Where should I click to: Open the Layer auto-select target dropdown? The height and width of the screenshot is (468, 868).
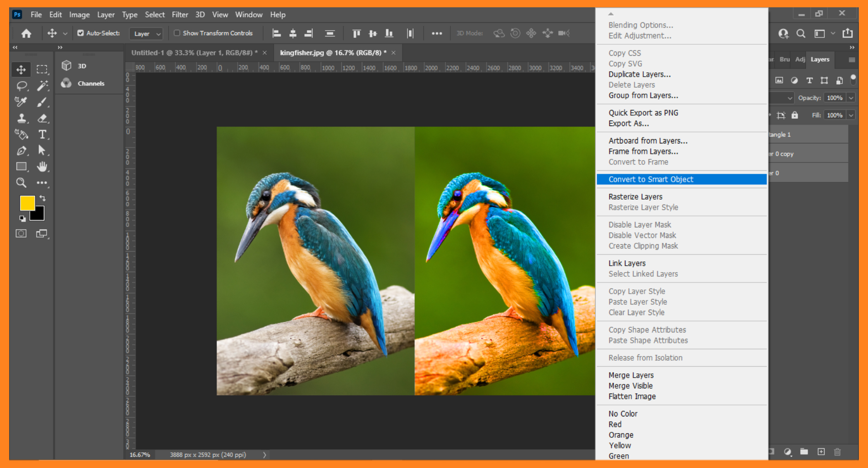click(x=146, y=33)
